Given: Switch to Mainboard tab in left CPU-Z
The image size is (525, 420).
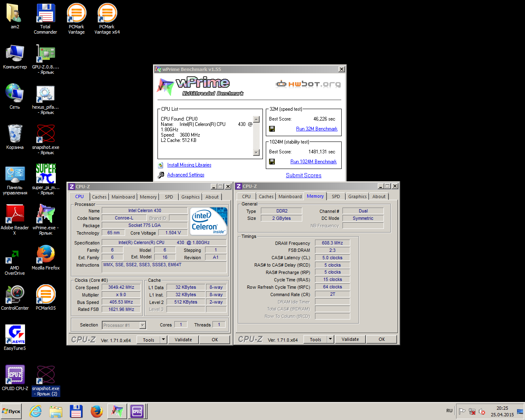Looking at the screenshot, I should (x=123, y=197).
